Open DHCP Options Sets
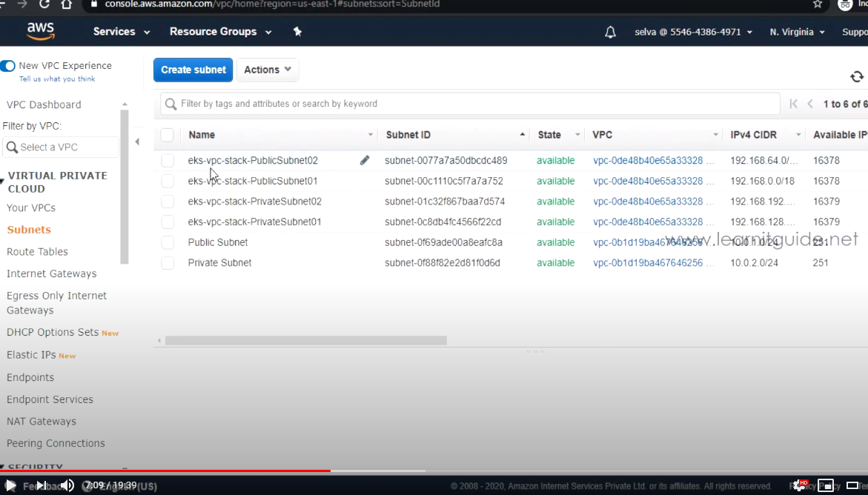Screen dimensions: 868x495 [53, 332]
